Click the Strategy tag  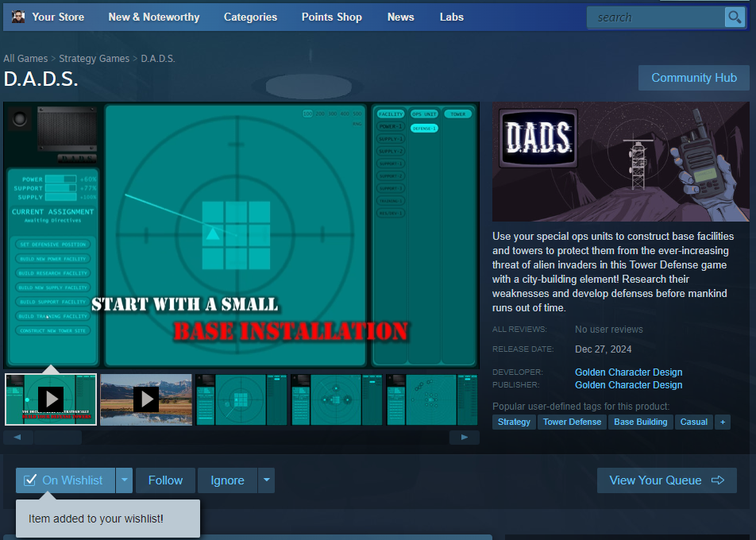[514, 422]
